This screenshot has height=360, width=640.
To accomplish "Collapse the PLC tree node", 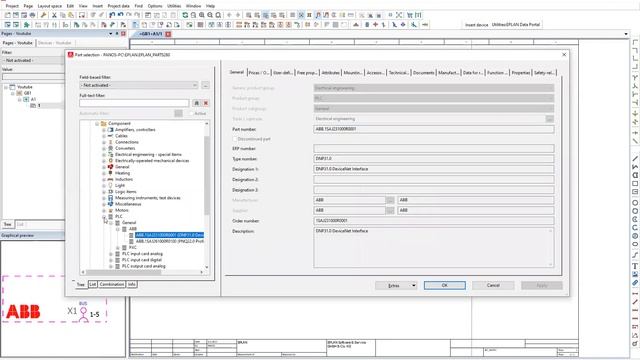I will coord(104,216).
